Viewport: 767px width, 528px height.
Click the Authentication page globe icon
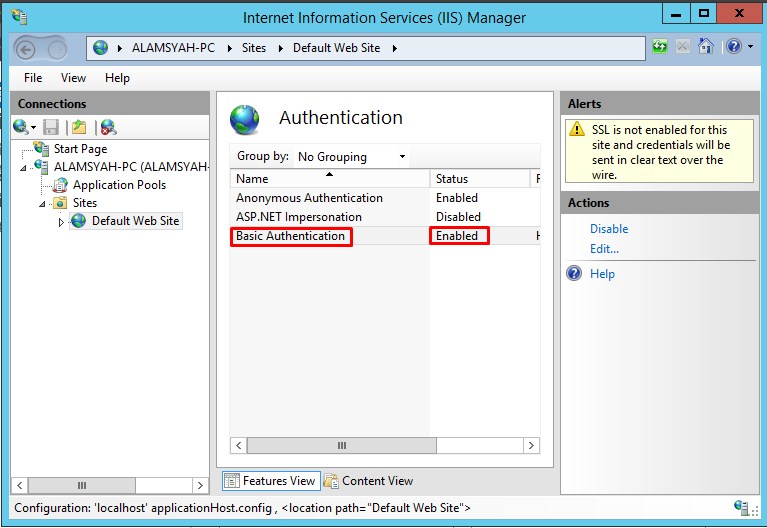coord(245,120)
